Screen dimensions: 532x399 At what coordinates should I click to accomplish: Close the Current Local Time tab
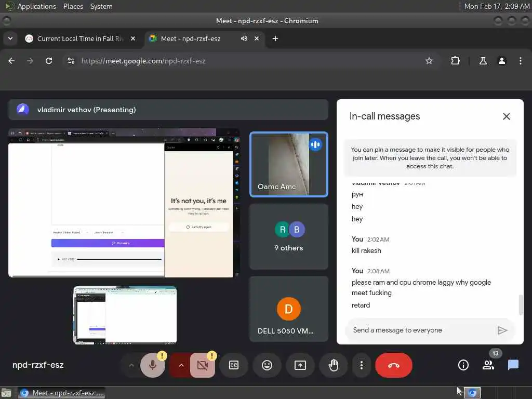[x=133, y=38]
